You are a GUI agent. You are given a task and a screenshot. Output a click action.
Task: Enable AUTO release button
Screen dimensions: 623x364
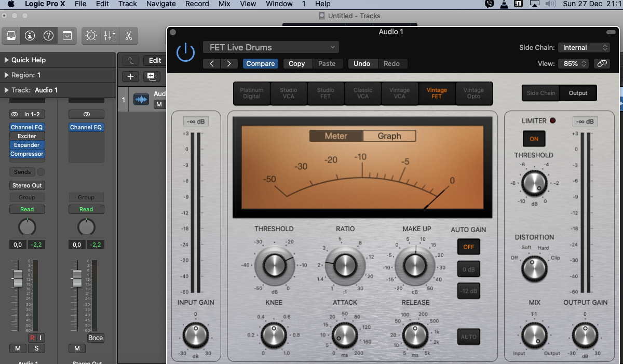(x=468, y=337)
